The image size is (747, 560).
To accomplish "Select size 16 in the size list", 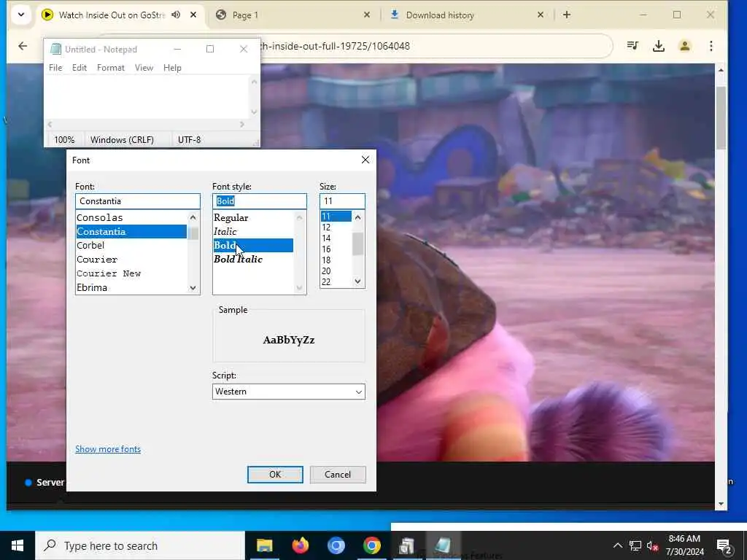I will 336,249.
